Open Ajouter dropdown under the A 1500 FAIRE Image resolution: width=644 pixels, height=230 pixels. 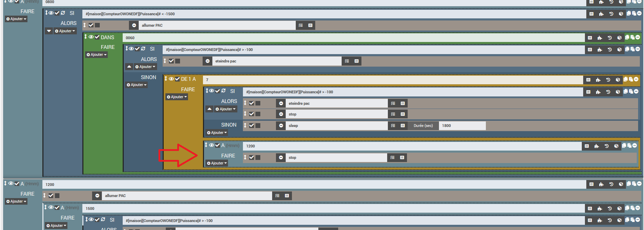point(57,225)
